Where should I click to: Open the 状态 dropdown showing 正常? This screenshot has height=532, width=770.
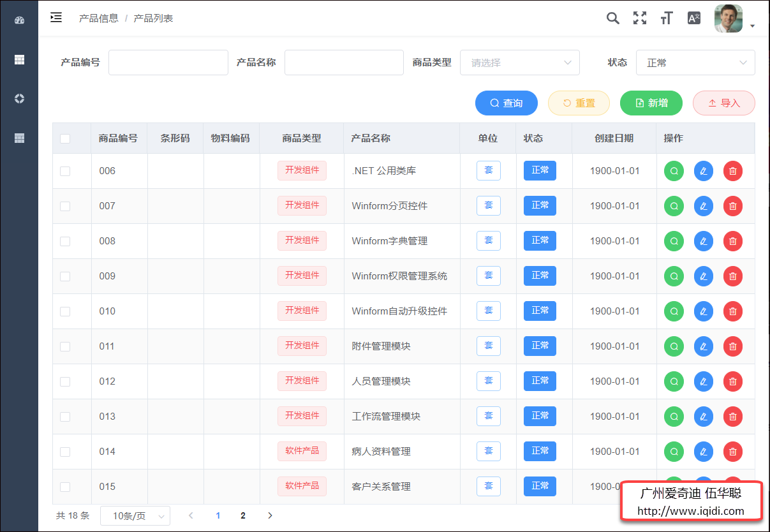pos(695,62)
